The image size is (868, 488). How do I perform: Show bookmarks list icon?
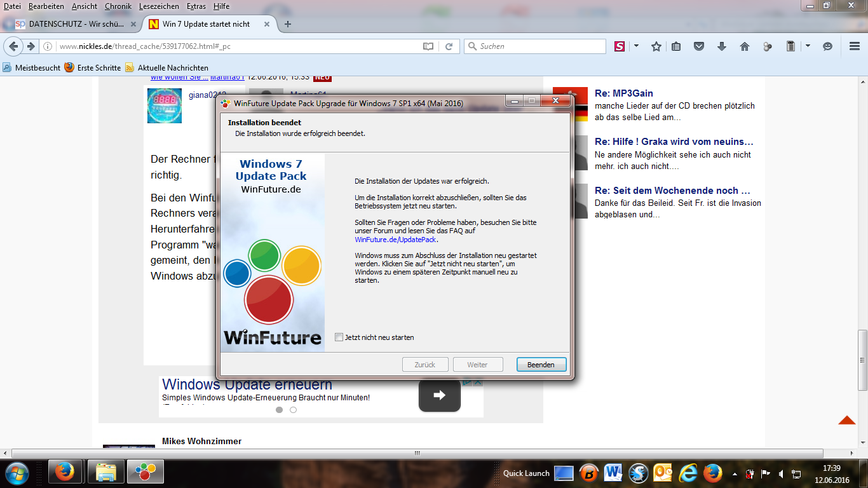tap(676, 46)
